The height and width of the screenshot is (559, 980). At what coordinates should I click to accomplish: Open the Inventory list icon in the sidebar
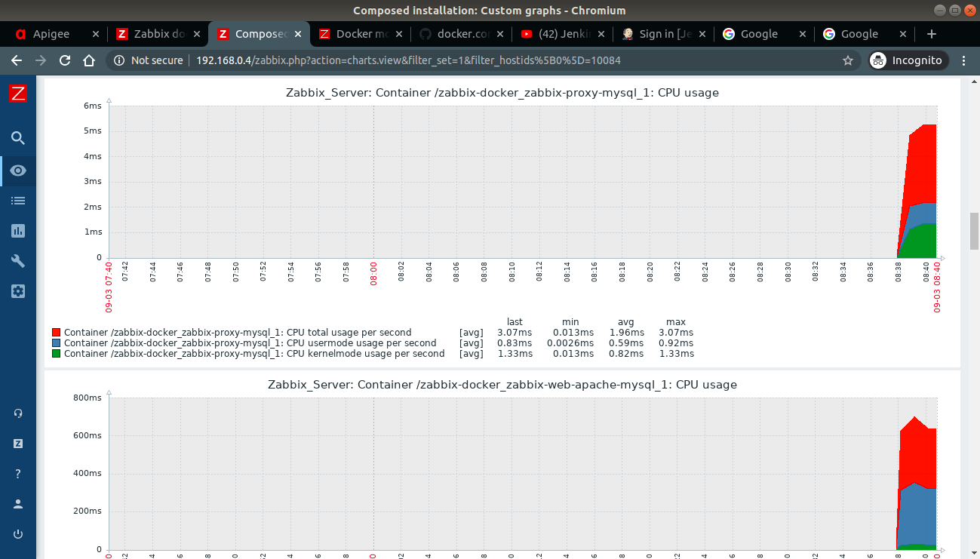17,200
